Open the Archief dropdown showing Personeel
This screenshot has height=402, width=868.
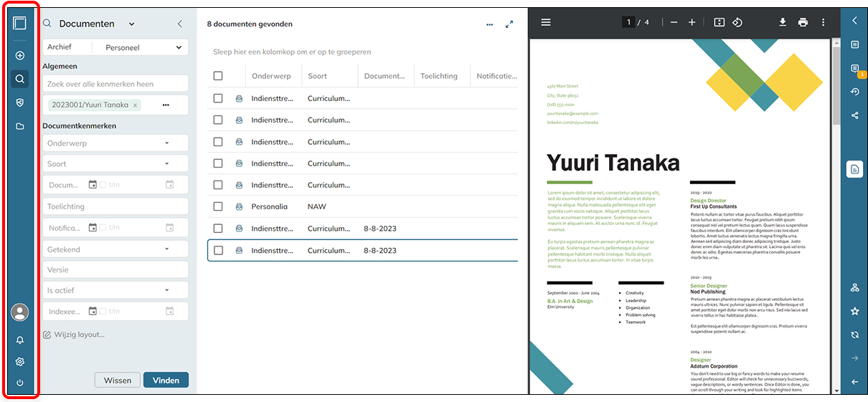click(x=141, y=48)
